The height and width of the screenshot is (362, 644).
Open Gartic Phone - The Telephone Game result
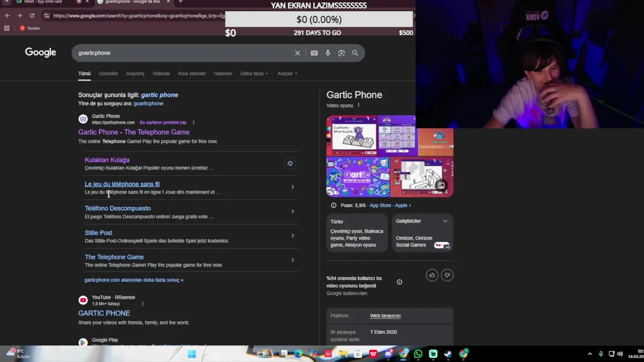click(x=134, y=132)
